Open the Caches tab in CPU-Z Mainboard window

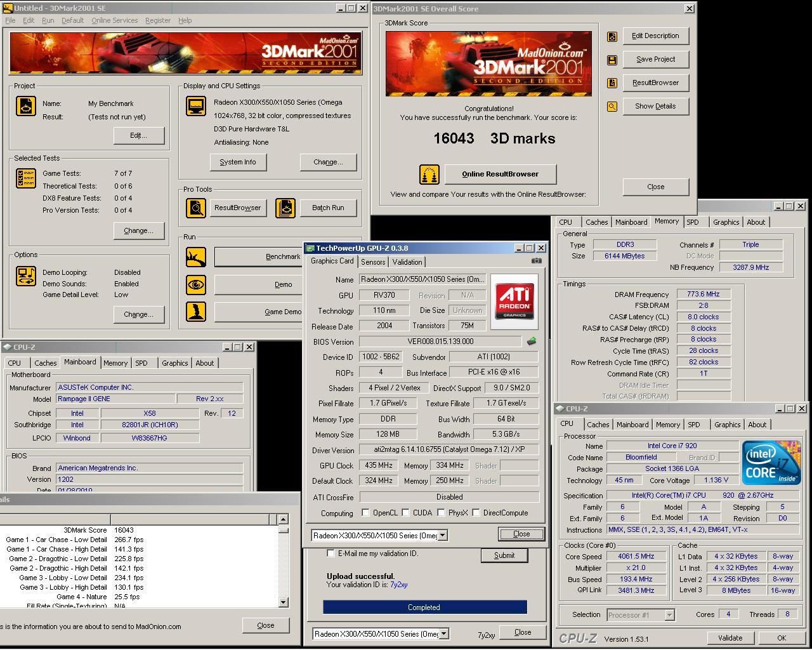45,363
